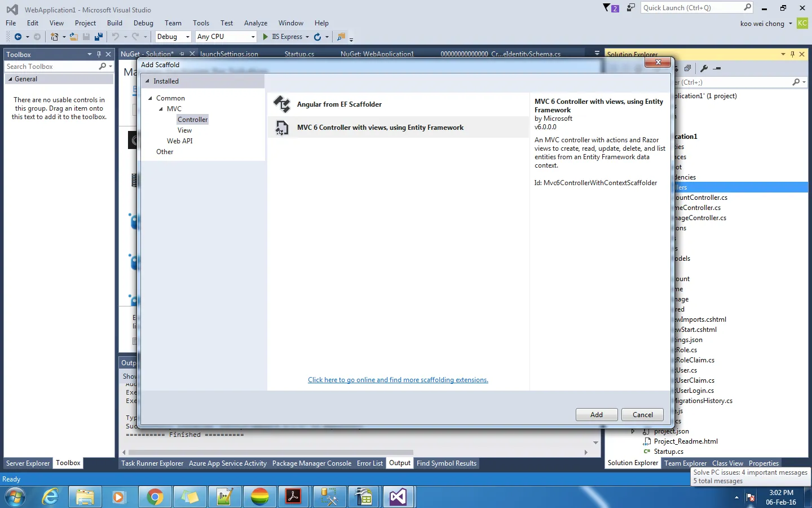The image size is (812, 508).
Task: Select Project_Readme.html in Solution Explorer
Action: pyautogui.click(x=686, y=441)
